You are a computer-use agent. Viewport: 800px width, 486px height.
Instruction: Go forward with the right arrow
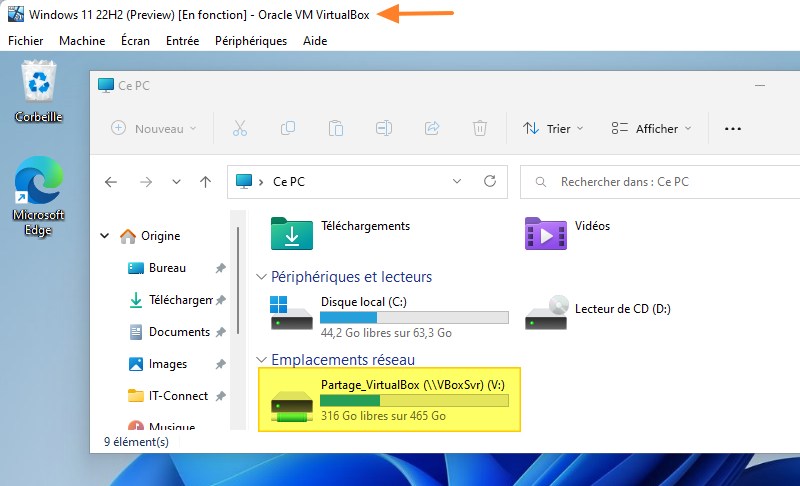(146, 182)
